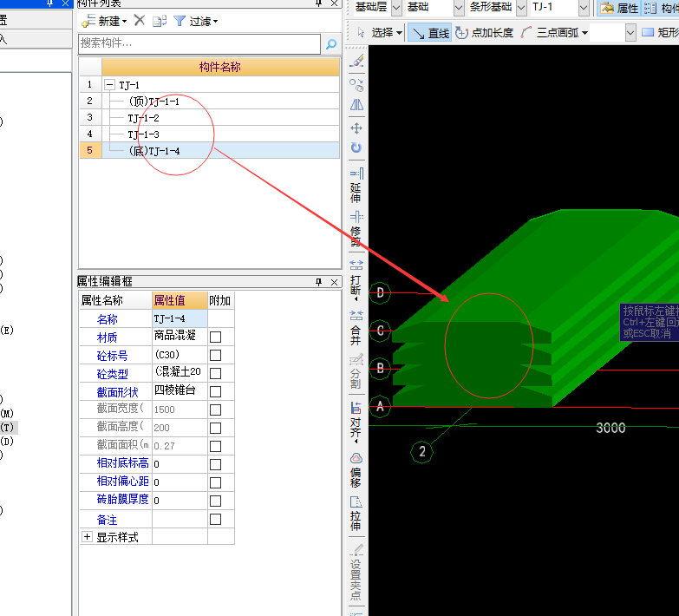
Task: Delete selected component with the X icon
Action: (x=140, y=20)
